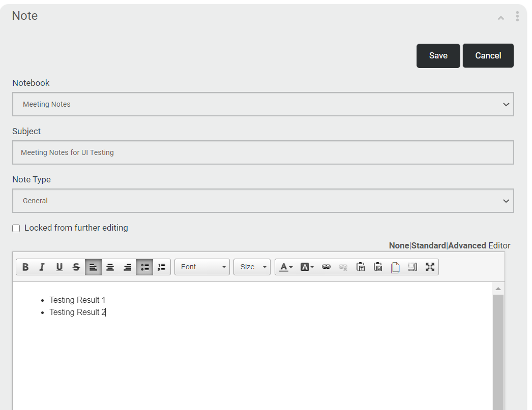This screenshot has height=410, width=532.
Task: Check Locked from further editing
Action: click(16, 229)
